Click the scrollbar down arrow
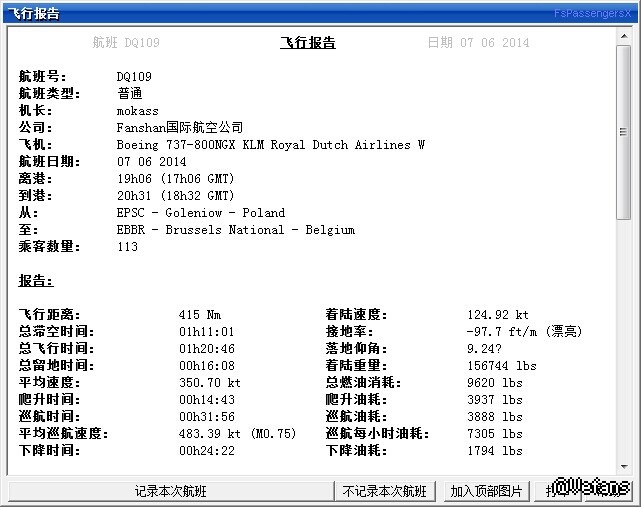641x507 pixels. click(x=624, y=467)
